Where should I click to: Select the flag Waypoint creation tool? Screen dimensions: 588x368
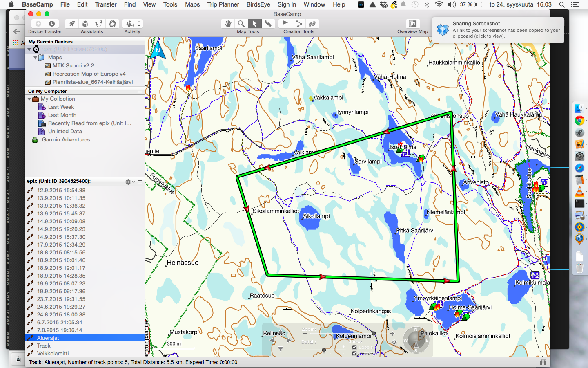285,24
